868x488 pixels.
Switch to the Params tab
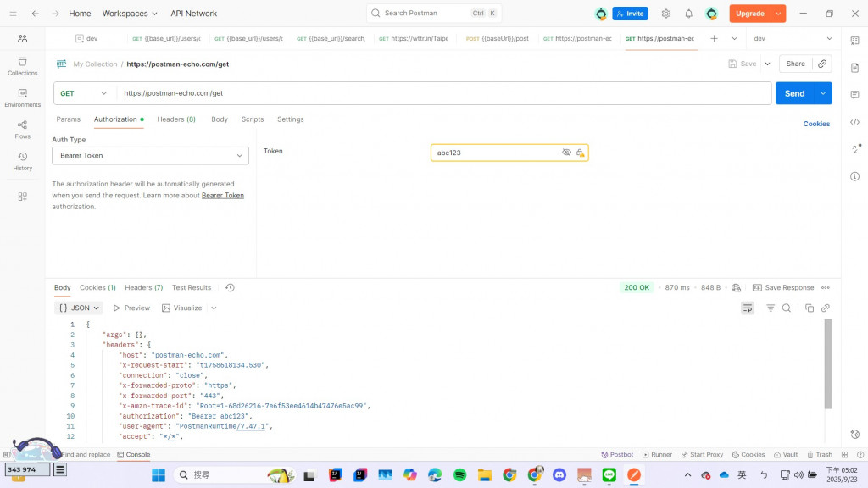pyautogui.click(x=68, y=119)
